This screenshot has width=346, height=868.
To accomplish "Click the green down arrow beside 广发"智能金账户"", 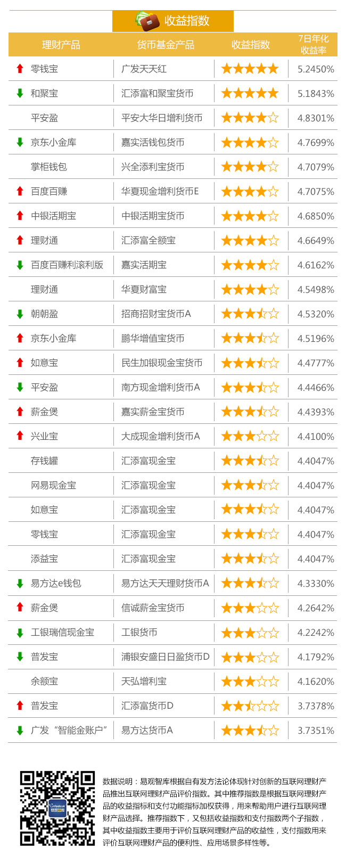I will tap(20, 730).
